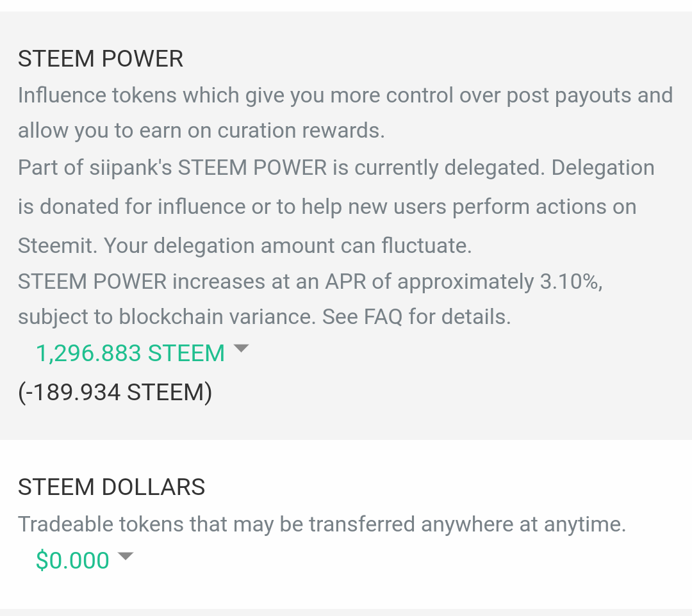The height and width of the screenshot is (616, 692).
Task: Select the STEEM POWER heading
Action: (101, 59)
